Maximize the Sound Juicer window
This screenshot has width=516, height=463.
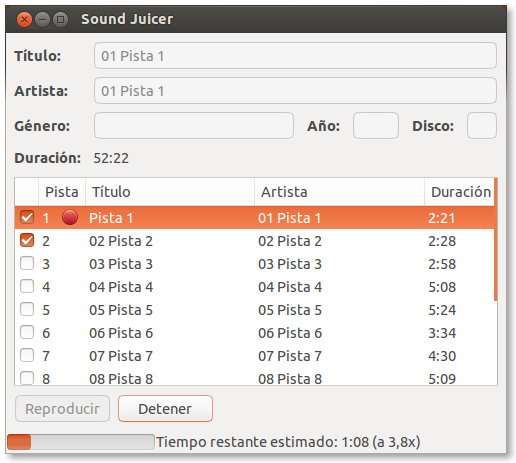(60, 19)
